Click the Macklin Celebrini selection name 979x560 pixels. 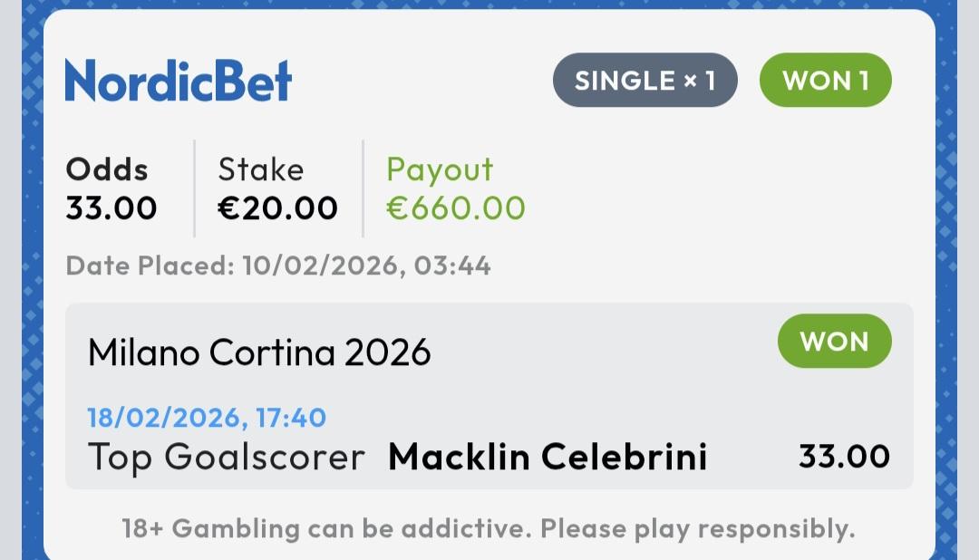point(548,457)
